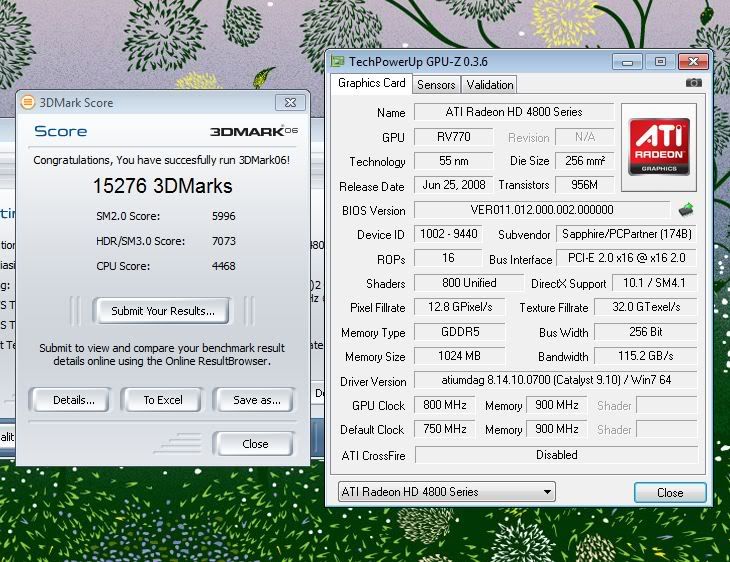
Task: Click the Bandwidth field 115.2 GB/s
Action: click(646, 356)
